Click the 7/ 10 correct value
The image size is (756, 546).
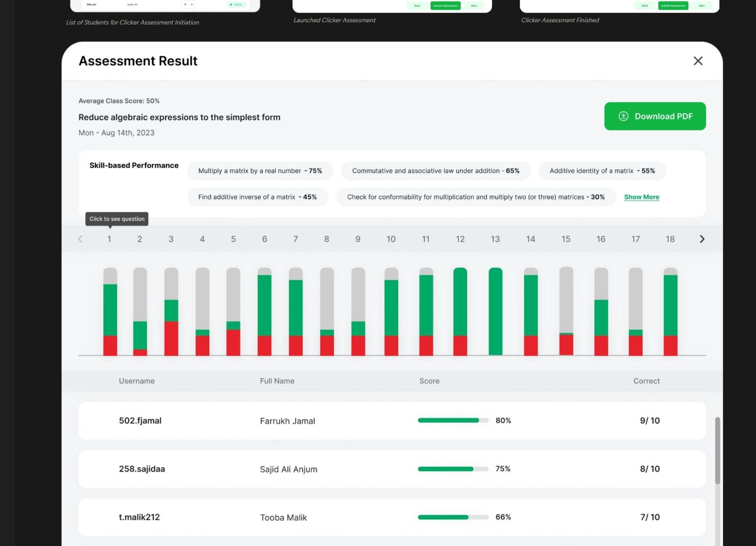pyautogui.click(x=650, y=517)
